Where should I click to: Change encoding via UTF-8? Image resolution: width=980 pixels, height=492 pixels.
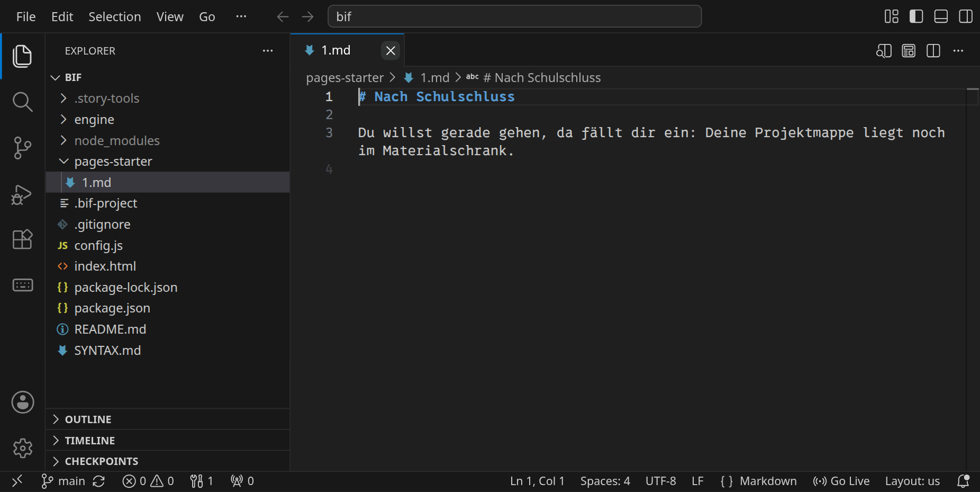point(660,481)
